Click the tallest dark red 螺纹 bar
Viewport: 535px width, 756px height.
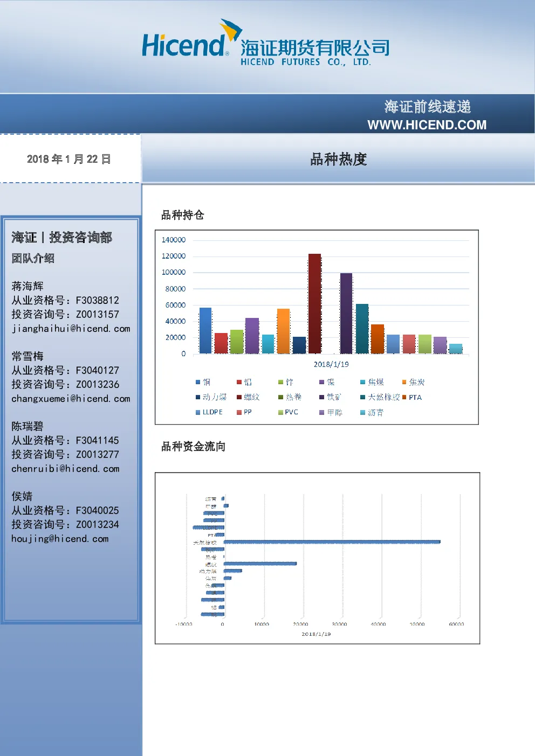314,303
